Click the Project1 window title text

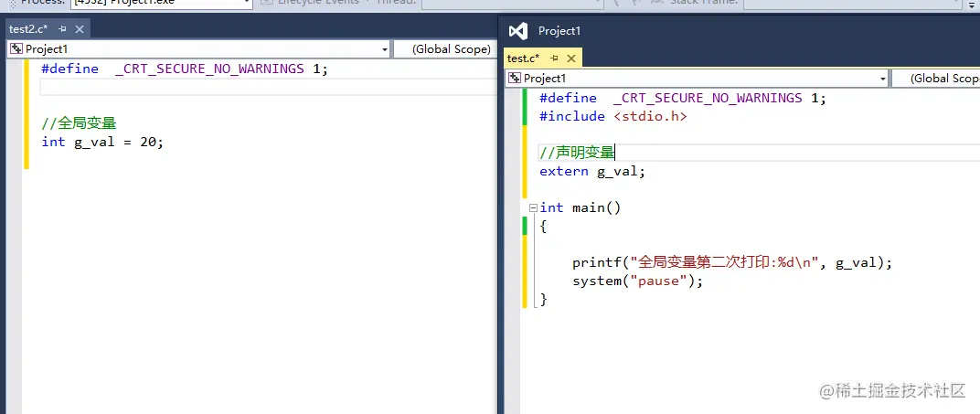tap(559, 30)
